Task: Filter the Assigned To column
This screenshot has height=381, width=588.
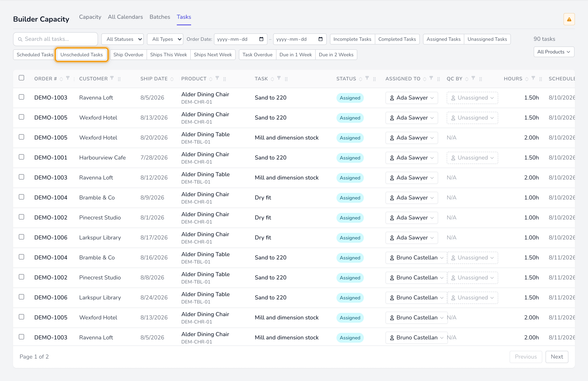Action: point(431,78)
